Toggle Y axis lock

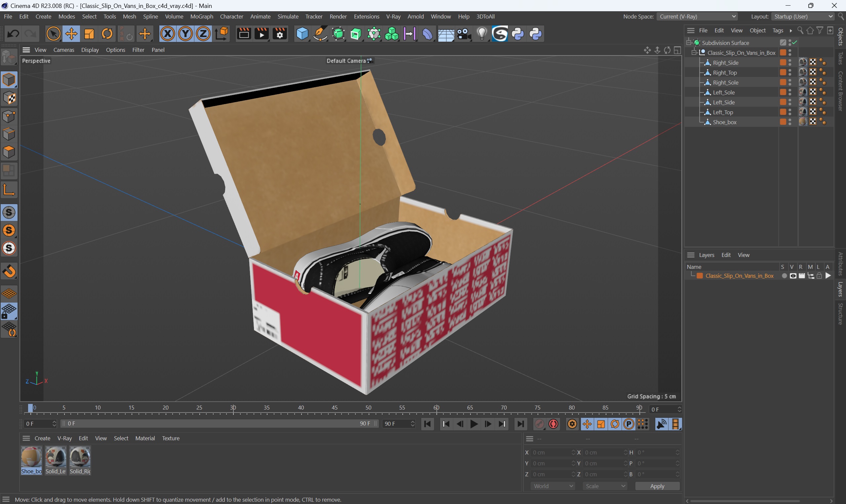(185, 34)
